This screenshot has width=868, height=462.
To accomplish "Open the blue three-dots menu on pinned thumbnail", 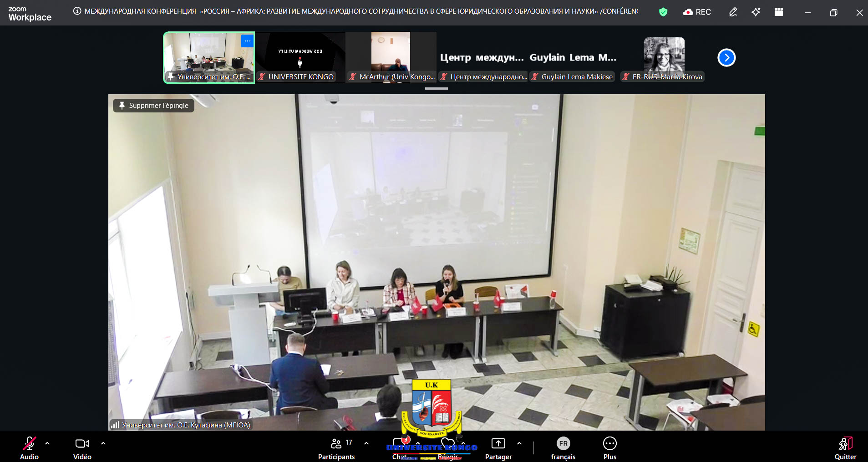I will click(x=247, y=41).
